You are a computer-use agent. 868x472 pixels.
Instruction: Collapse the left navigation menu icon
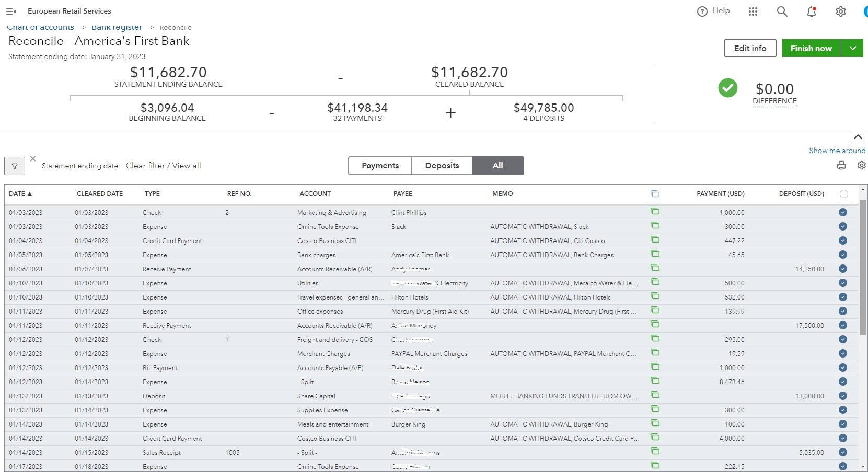point(11,11)
